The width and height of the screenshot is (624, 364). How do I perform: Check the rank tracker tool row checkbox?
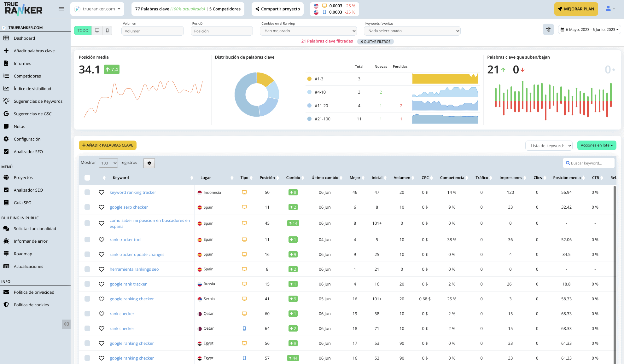tap(87, 240)
